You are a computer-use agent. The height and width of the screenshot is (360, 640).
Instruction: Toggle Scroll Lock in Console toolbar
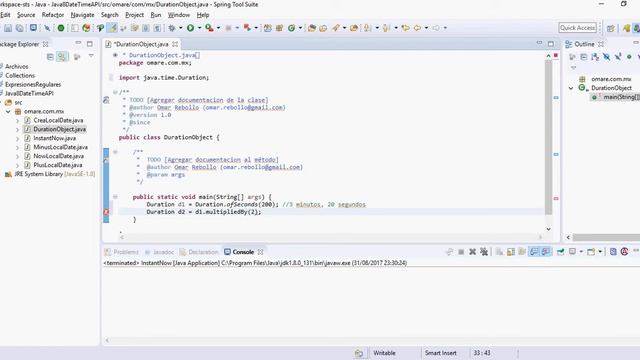511,252
